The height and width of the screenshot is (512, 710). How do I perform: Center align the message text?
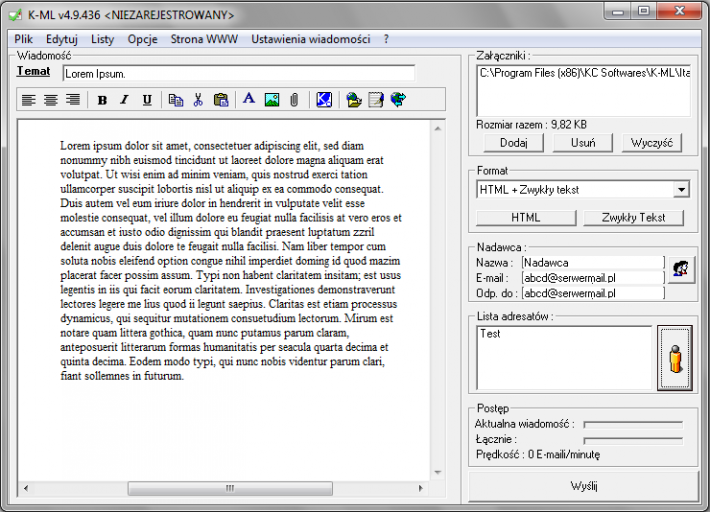coord(50,100)
